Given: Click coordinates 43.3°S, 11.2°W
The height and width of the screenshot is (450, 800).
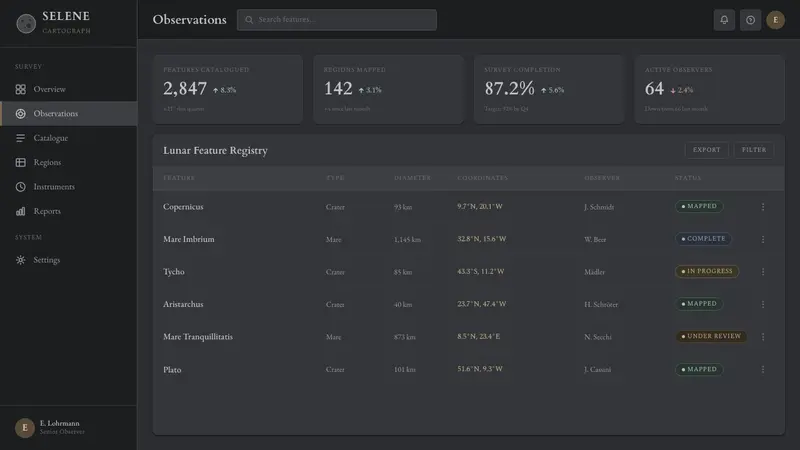Looking at the screenshot, I should click(481, 271).
